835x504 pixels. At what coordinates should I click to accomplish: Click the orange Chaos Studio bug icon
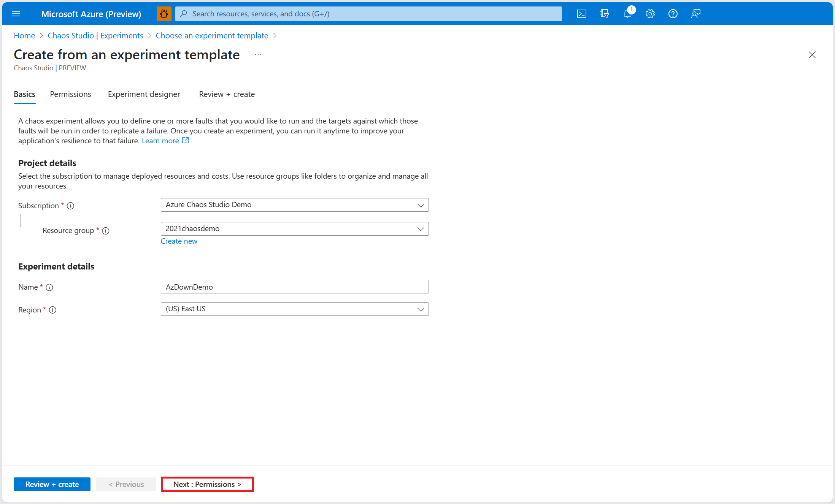click(x=164, y=14)
